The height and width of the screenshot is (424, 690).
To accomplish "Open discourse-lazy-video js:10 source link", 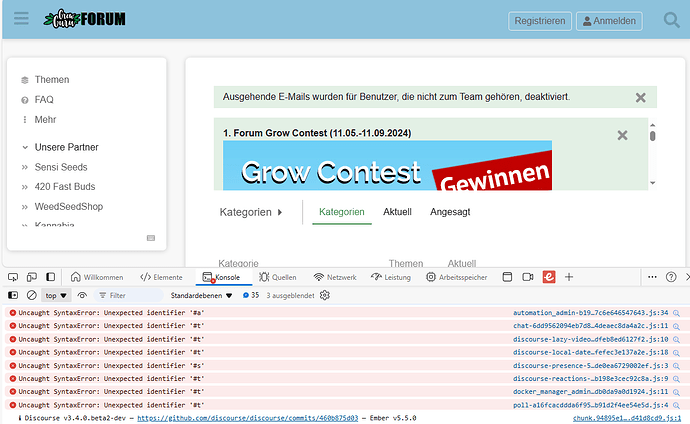I will (x=591, y=340).
